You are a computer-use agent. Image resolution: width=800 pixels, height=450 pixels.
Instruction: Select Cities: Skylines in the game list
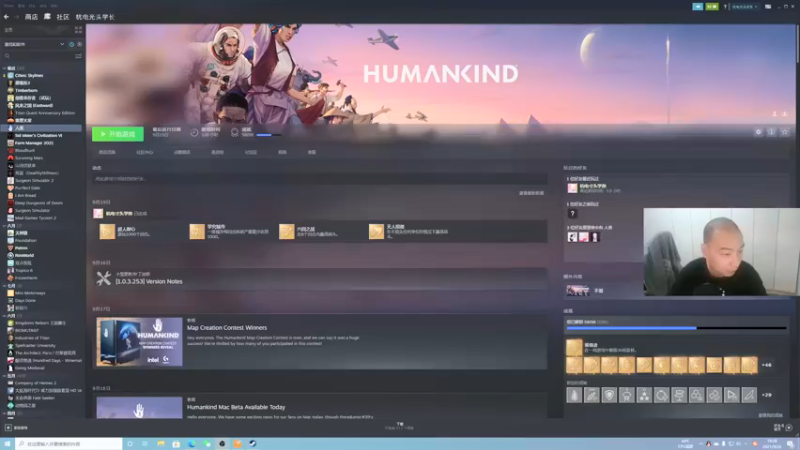coord(29,76)
